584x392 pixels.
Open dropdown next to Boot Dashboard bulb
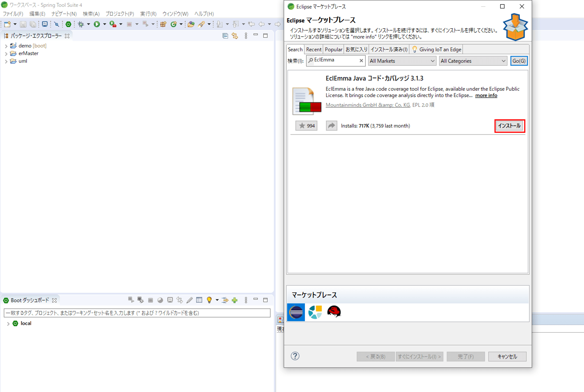pyautogui.click(x=217, y=300)
